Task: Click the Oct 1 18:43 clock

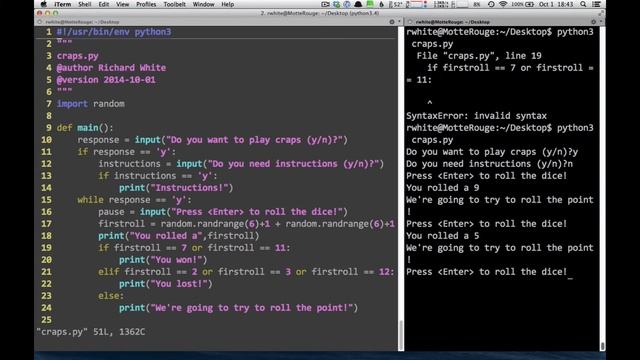Action: (x=556, y=4)
